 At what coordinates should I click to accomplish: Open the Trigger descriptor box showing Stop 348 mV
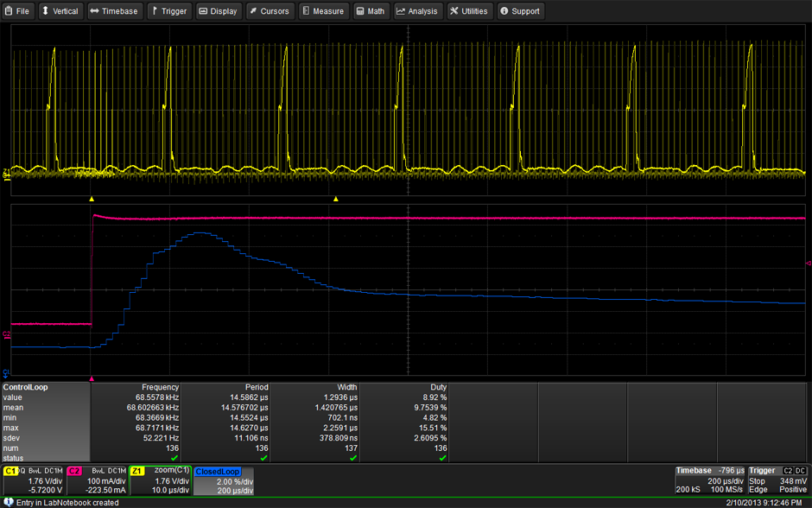pyautogui.click(x=777, y=481)
